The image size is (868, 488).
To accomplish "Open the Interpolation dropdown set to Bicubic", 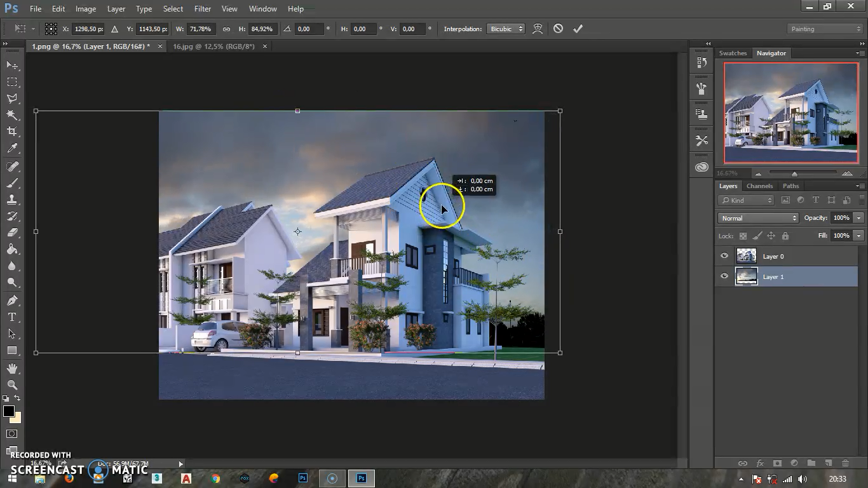I will tap(505, 29).
